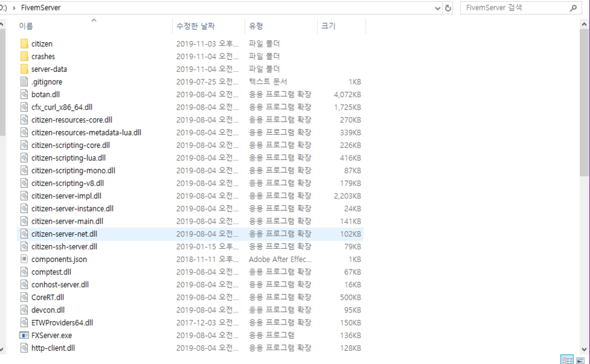Refresh the FivemServer folder view
The width and height of the screenshot is (590, 364).
[x=448, y=8]
